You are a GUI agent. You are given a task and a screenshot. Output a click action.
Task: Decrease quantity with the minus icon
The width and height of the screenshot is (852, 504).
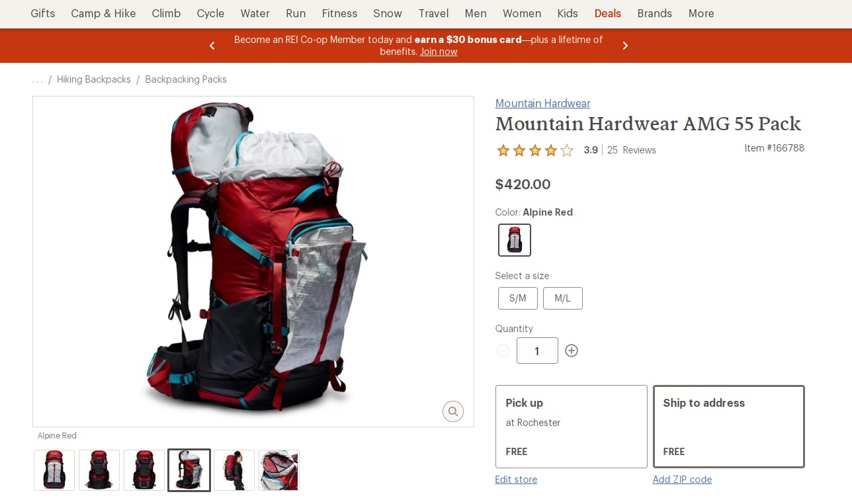point(503,351)
